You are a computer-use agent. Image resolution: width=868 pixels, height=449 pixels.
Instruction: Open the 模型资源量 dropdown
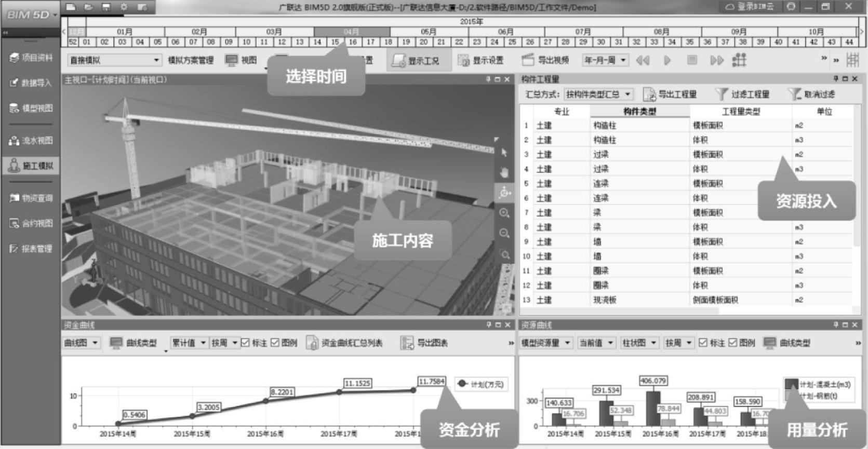(x=546, y=343)
